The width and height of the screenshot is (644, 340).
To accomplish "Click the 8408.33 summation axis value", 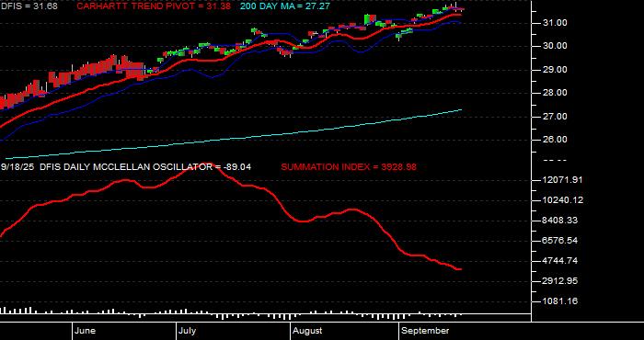I will pos(559,221).
